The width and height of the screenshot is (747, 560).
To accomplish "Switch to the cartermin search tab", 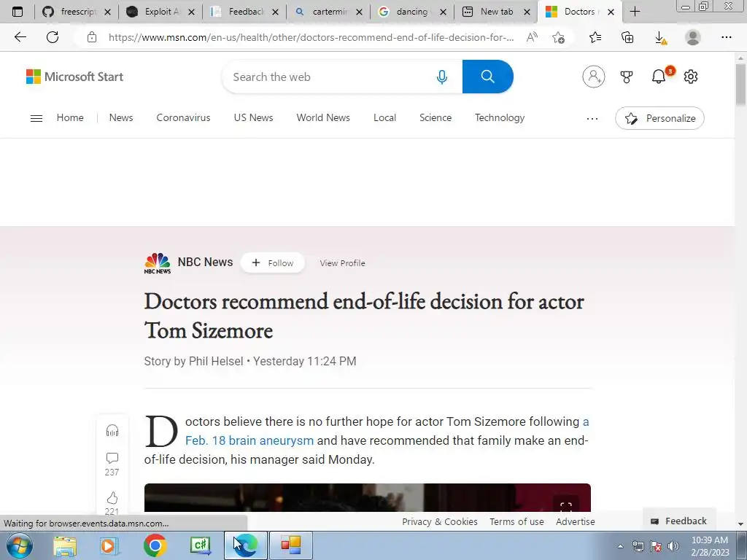I will click(328, 12).
